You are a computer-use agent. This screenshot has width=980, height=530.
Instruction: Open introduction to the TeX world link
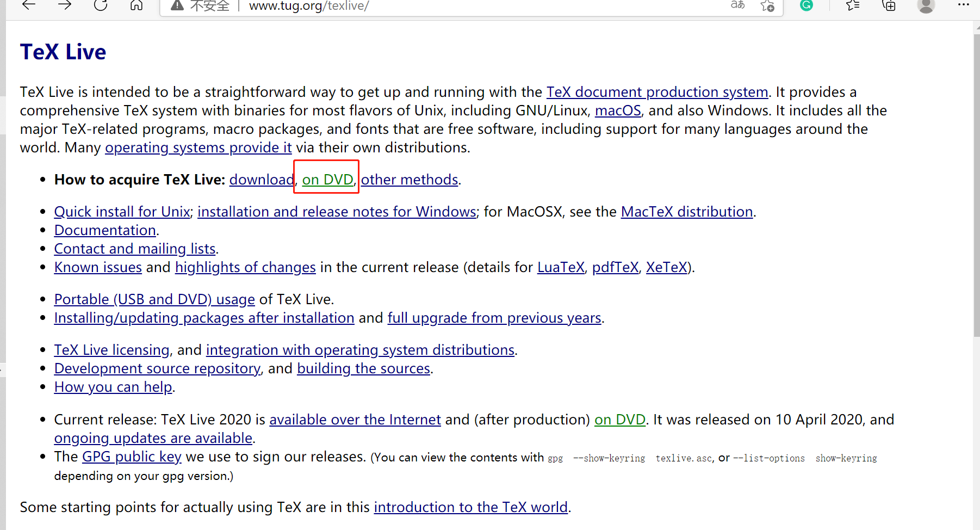tap(471, 507)
